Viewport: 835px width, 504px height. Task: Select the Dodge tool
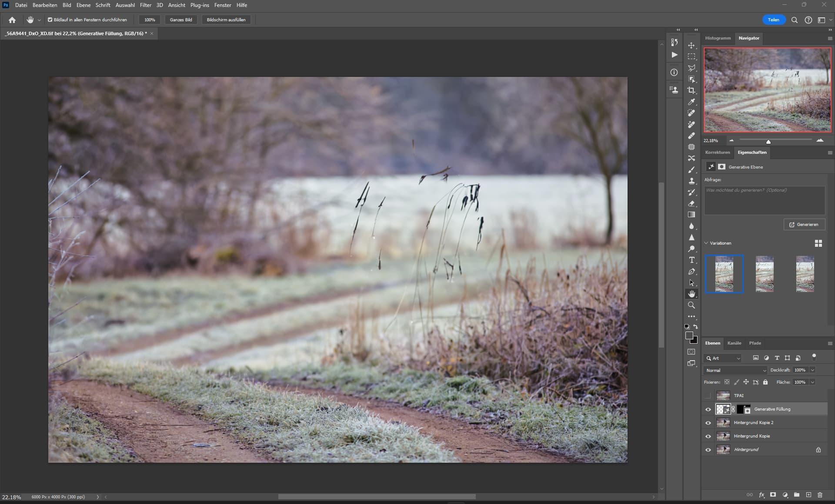[691, 249]
